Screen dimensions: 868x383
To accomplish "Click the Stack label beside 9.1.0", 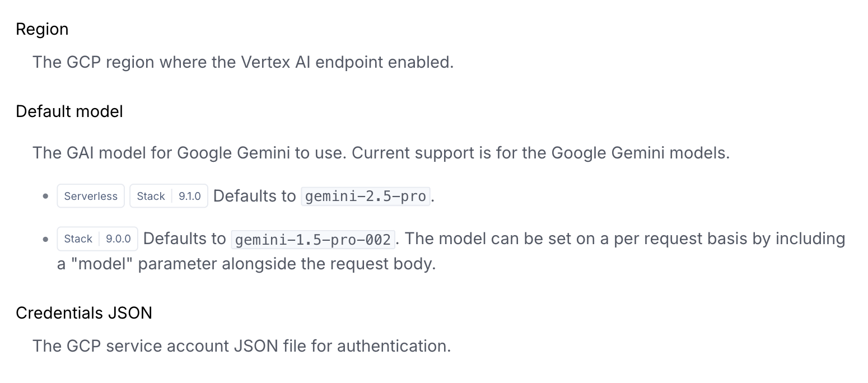I will [x=151, y=196].
